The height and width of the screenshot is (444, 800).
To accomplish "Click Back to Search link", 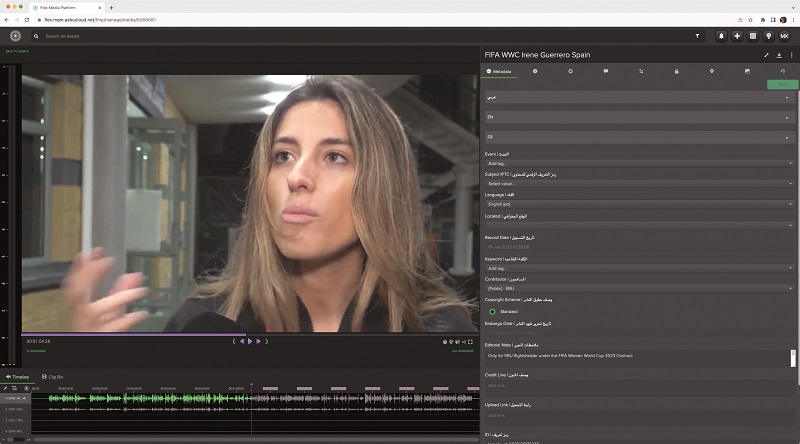I will coord(17,52).
